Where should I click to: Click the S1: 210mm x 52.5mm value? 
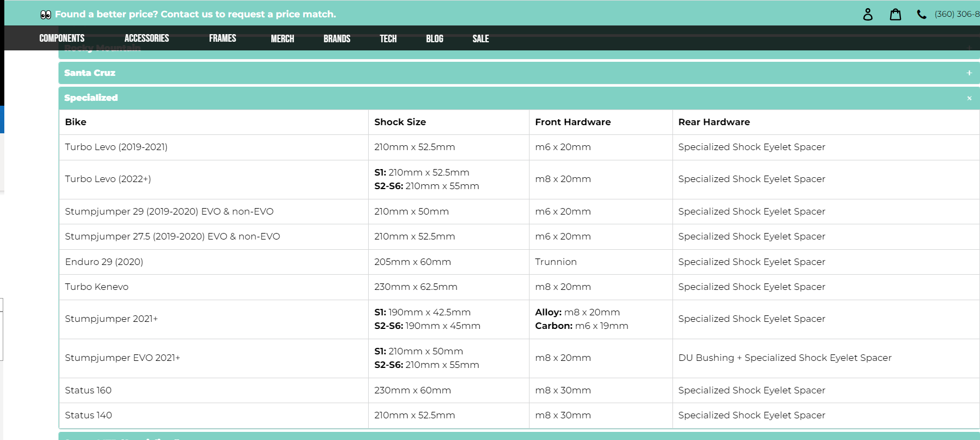coord(422,172)
